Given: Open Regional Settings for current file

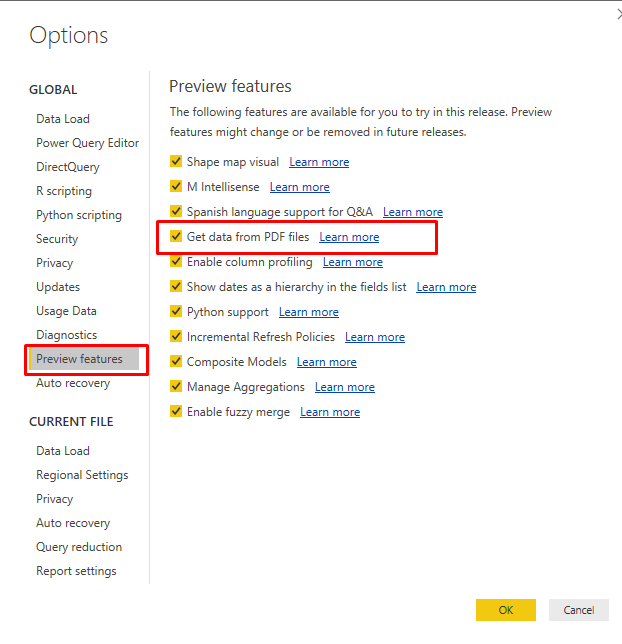Looking at the screenshot, I should (x=82, y=475).
